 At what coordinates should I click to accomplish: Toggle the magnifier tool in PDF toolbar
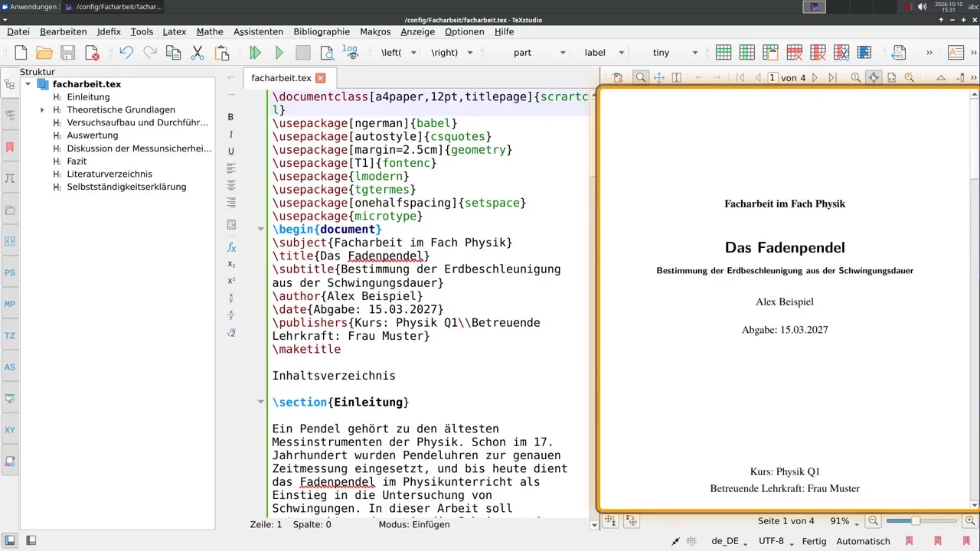(x=641, y=77)
